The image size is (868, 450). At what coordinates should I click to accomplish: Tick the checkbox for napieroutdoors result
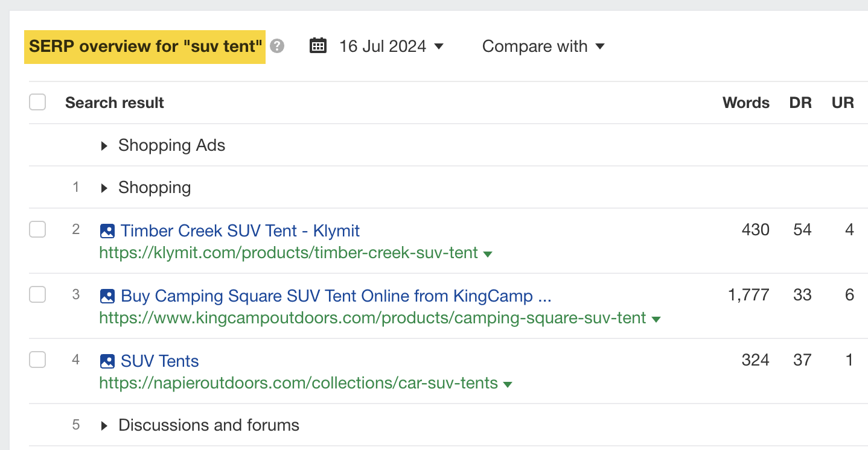pos(37,360)
